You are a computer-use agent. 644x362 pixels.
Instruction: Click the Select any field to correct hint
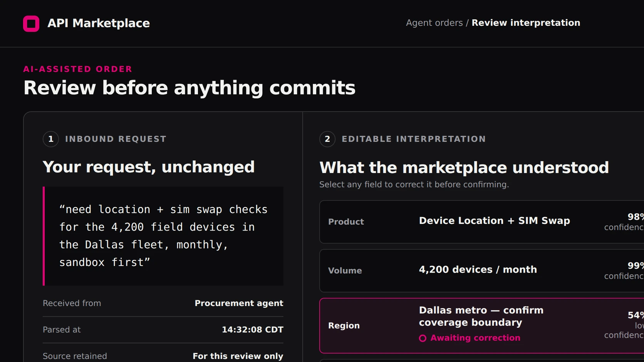click(414, 185)
